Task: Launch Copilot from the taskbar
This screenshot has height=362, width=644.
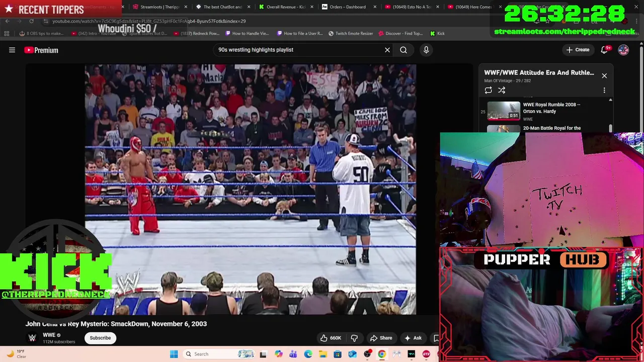Action: point(279,354)
